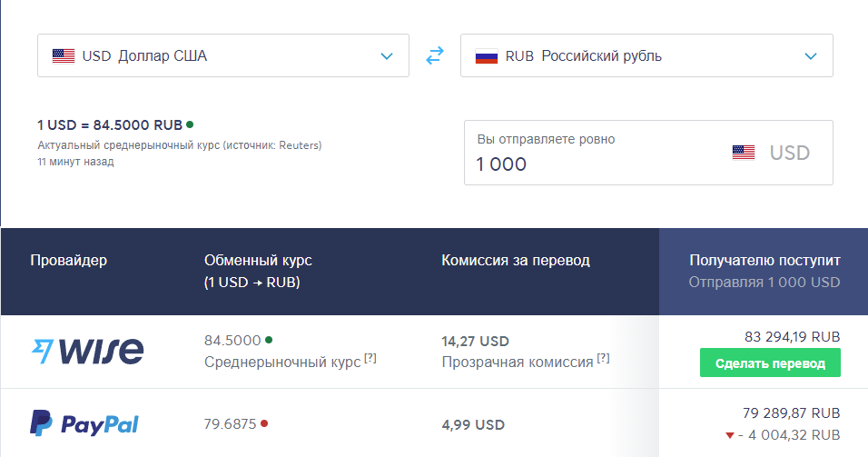Click the green dot next to Wise rate 84.5000
The height and width of the screenshot is (457, 868).
[269, 340]
